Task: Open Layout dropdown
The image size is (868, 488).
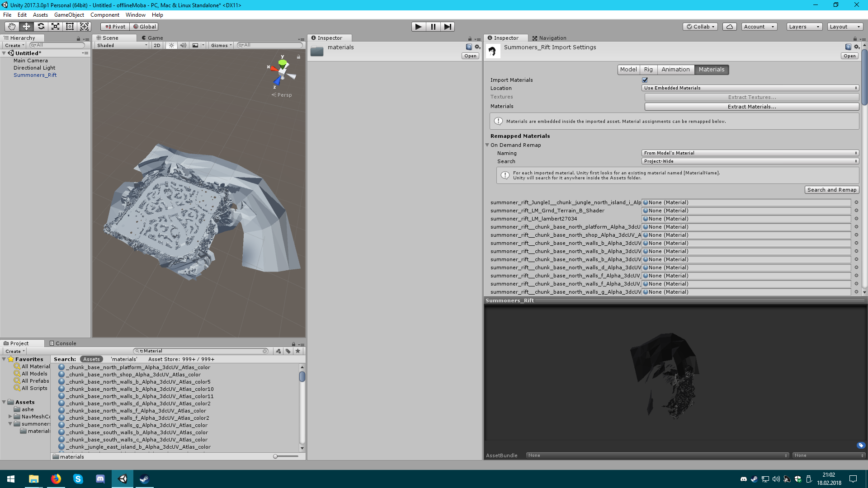Action: point(844,27)
